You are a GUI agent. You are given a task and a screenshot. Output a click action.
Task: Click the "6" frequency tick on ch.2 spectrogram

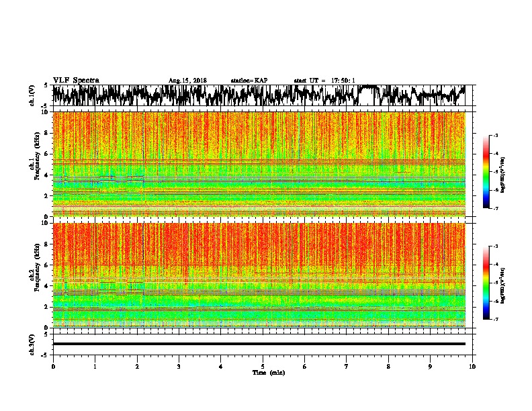point(48,265)
